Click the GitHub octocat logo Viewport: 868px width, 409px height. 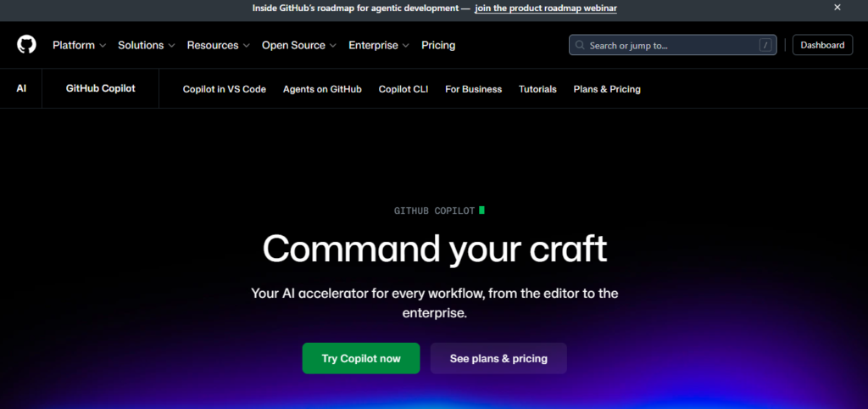(26, 45)
